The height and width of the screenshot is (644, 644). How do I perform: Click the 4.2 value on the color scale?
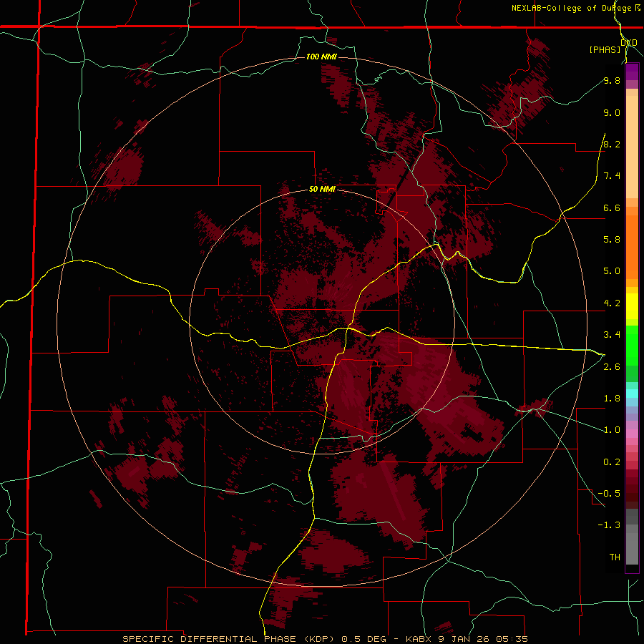click(x=612, y=303)
